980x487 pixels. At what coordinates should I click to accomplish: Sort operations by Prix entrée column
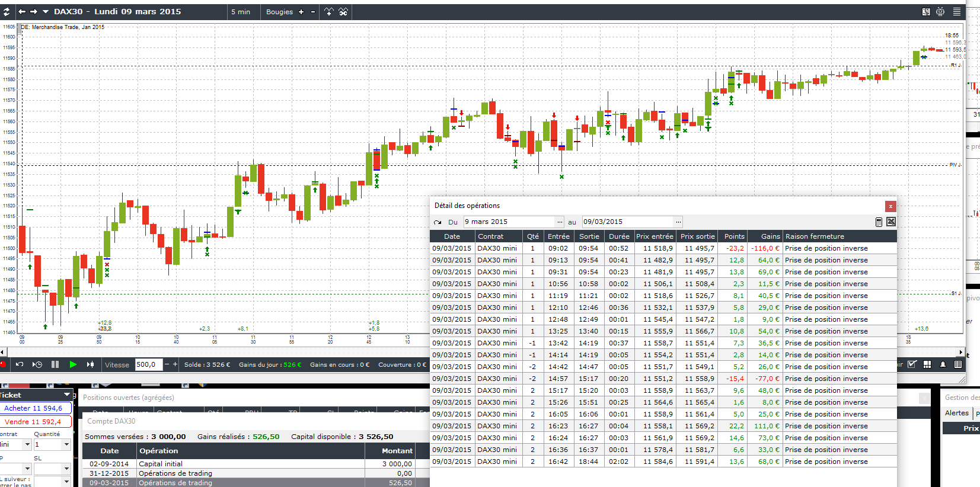click(655, 236)
